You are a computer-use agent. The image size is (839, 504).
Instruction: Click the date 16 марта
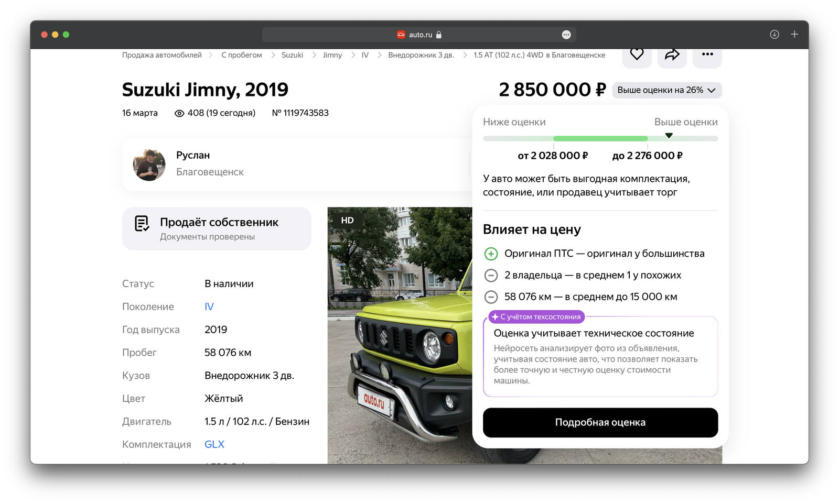(x=140, y=113)
